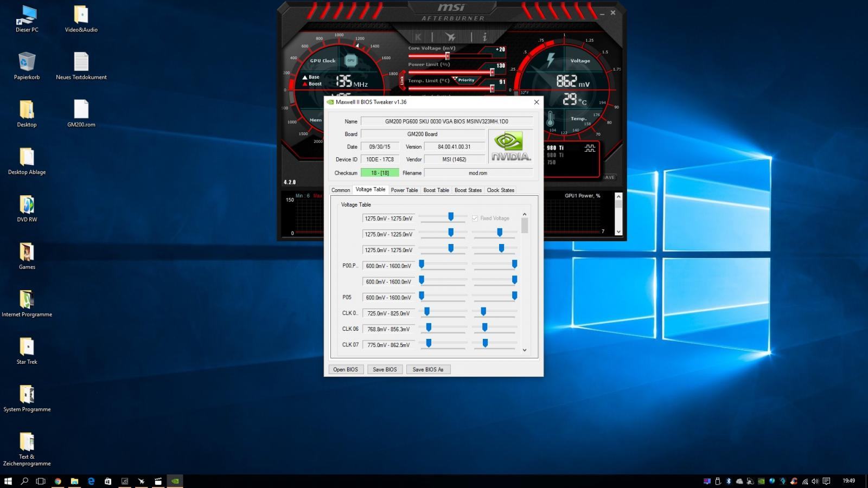Open the Windows Start menu

tap(8, 481)
